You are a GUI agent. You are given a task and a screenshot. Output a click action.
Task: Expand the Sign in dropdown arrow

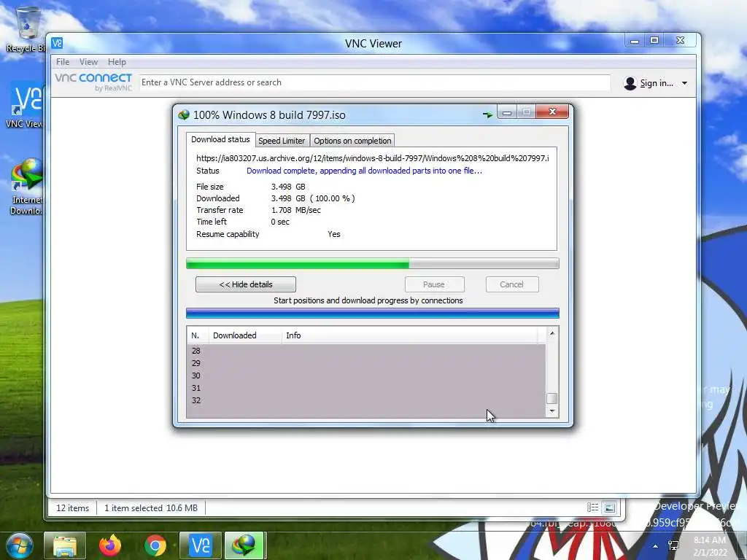tap(684, 83)
